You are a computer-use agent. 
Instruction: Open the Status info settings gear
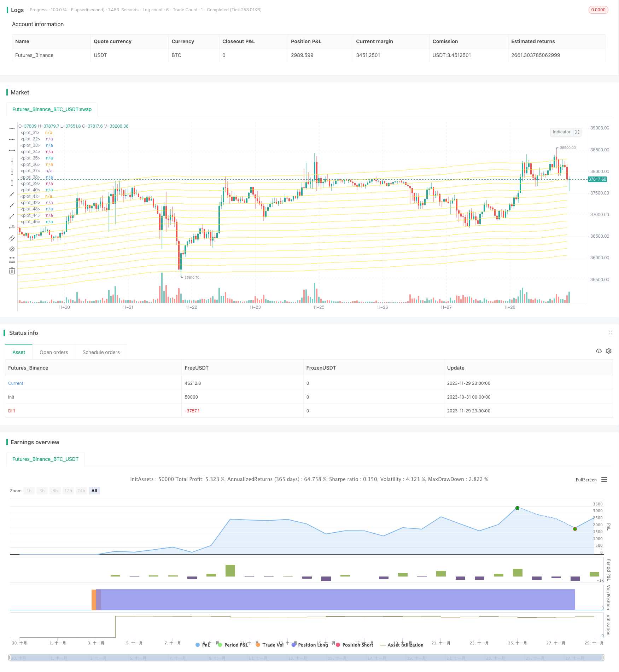coord(609,351)
